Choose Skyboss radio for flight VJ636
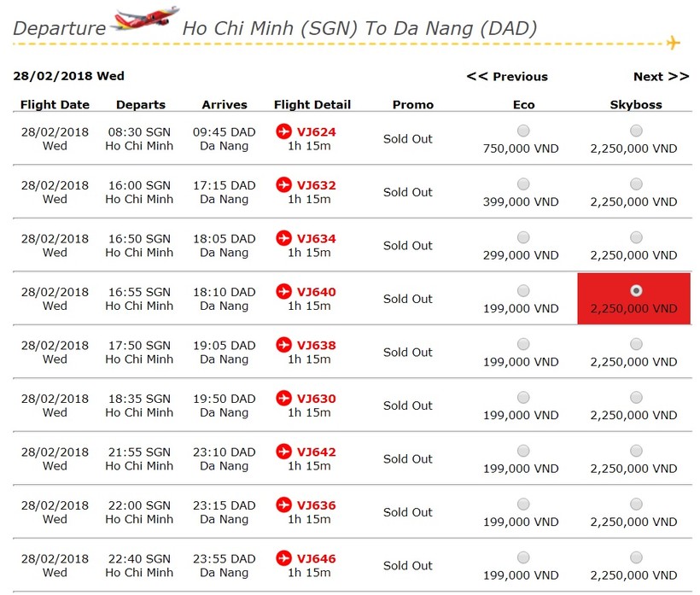This screenshot has width=700, height=595. (x=636, y=504)
